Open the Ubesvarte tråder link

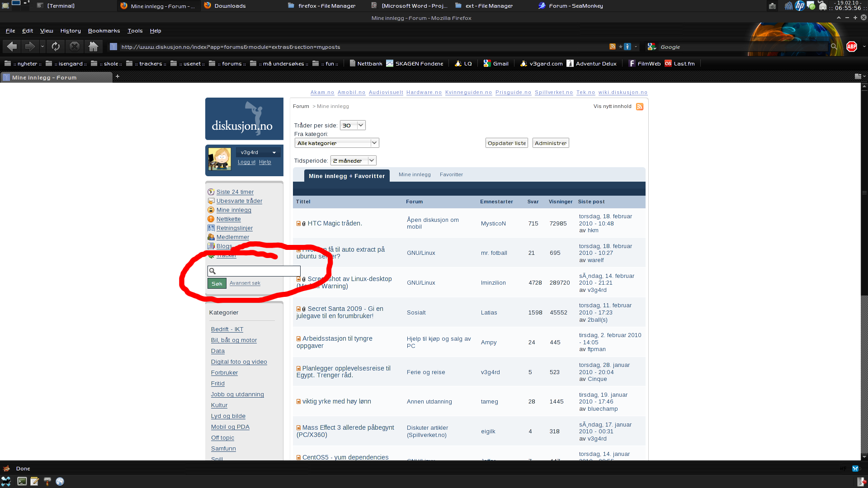[239, 201]
